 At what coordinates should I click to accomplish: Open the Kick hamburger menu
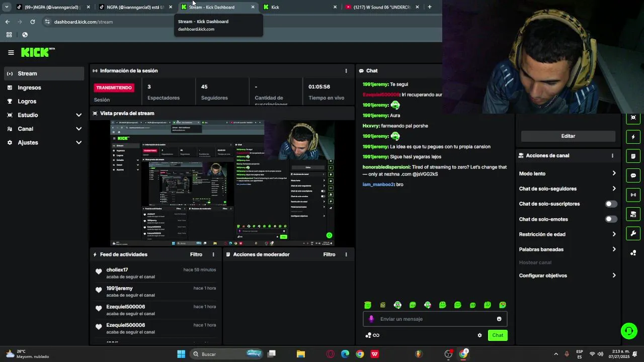(11, 52)
